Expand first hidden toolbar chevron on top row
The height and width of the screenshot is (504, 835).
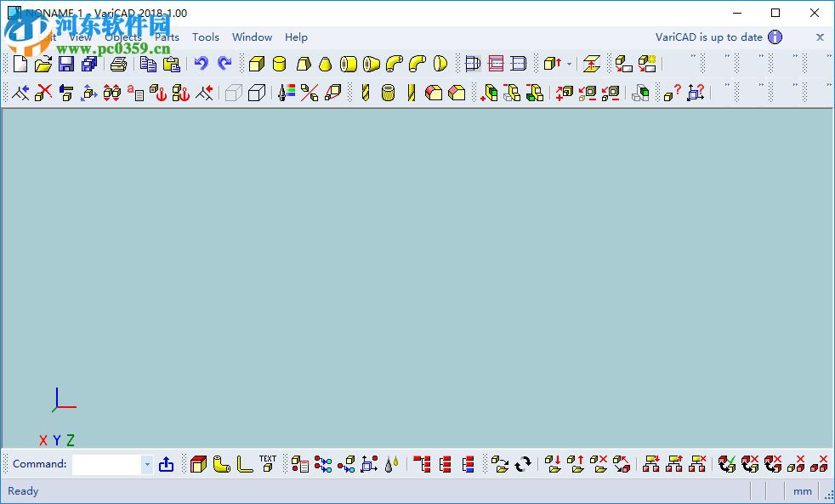click(x=693, y=56)
